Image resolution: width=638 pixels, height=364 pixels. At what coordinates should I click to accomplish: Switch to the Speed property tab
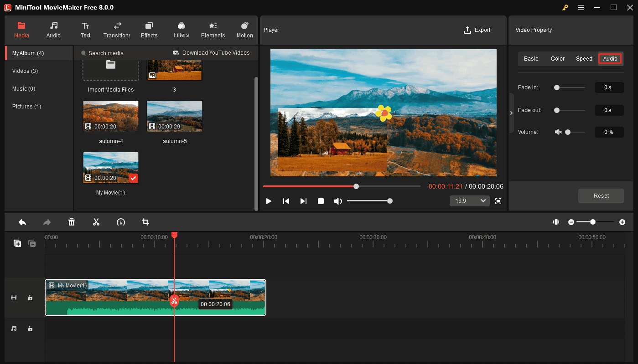tap(584, 59)
